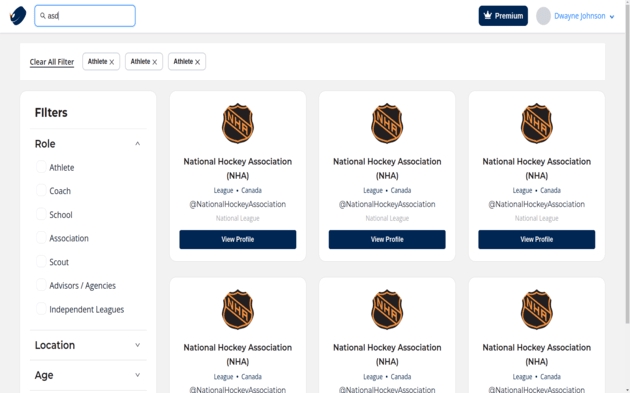The image size is (630, 393).
Task: Click the NHA logo on the top-left card
Action: [x=237, y=123]
